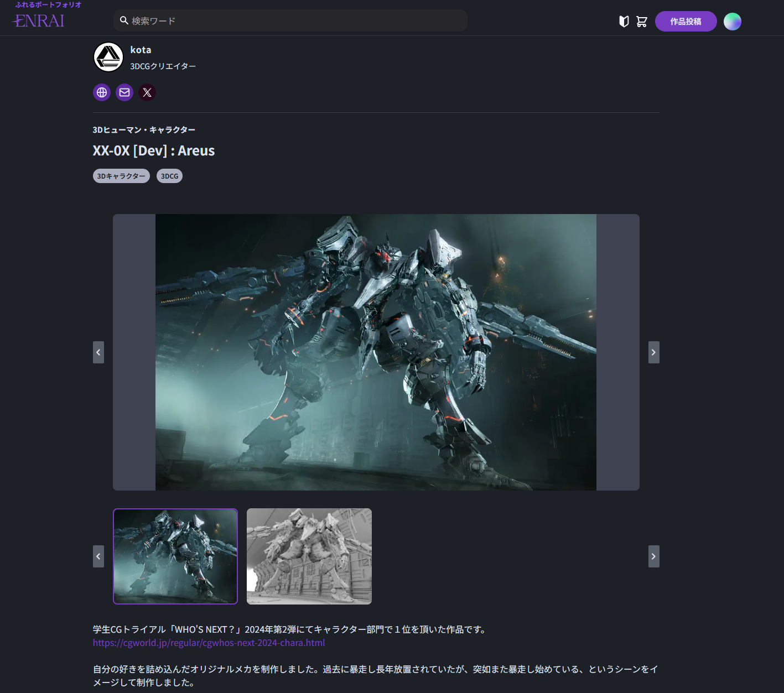Click the 作品投稿 button
This screenshot has width=784, height=693.
pyautogui.click(x=686, y=22)
